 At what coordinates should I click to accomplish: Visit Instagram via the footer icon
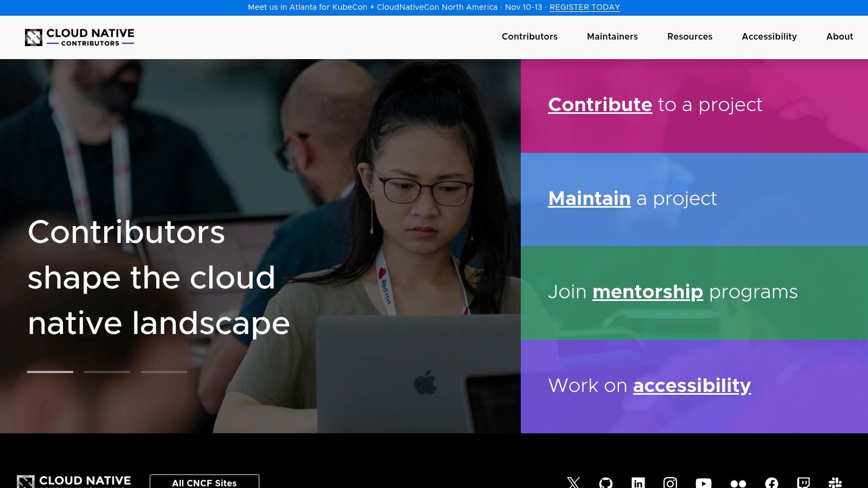click(x=670, y=482)
